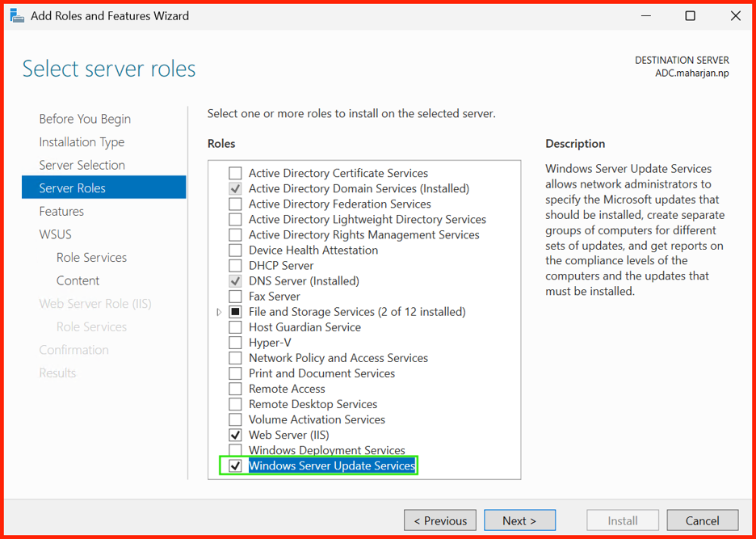
Task: Tick the Fax Server checkbox
Action: click(x=235, y=297)
